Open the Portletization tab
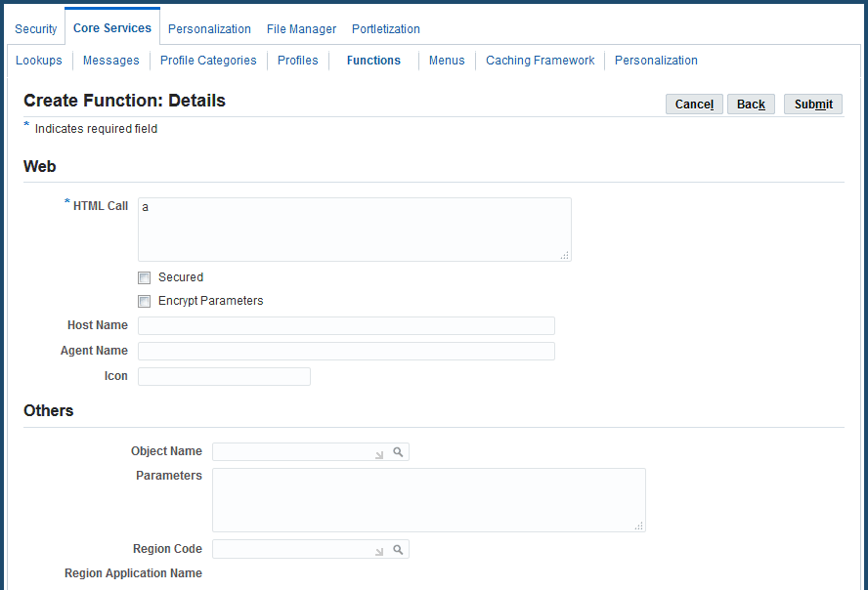 (386, 28)
